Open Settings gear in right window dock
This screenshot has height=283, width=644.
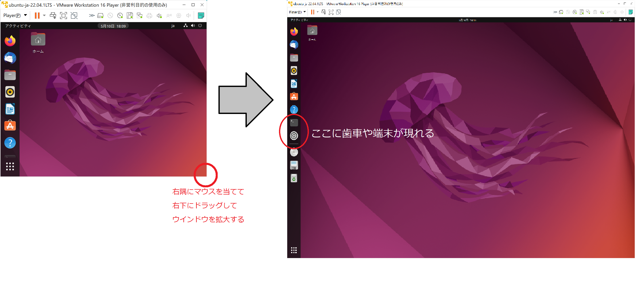[x=294, y=136]
